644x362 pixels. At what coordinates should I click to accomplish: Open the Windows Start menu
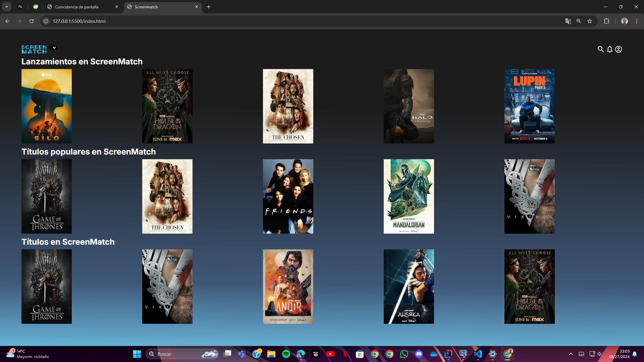tap(137, 354)
